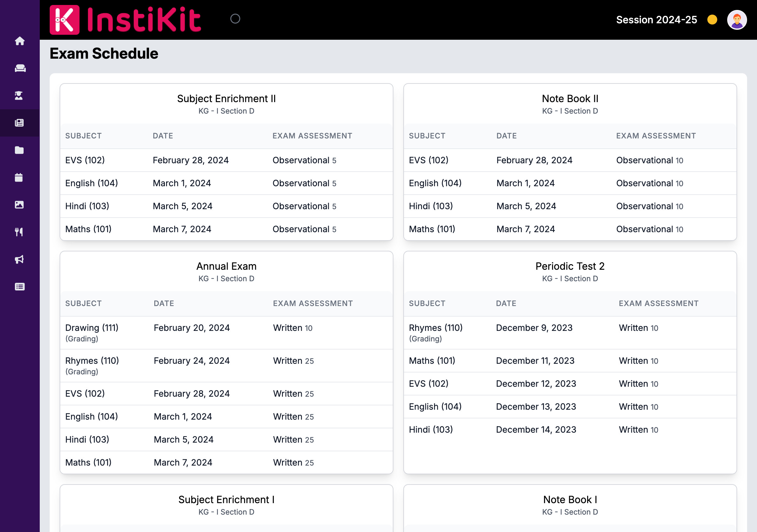Open the calendar icon in sidebar
Viewport: 757px width, 532px height.
19,178
